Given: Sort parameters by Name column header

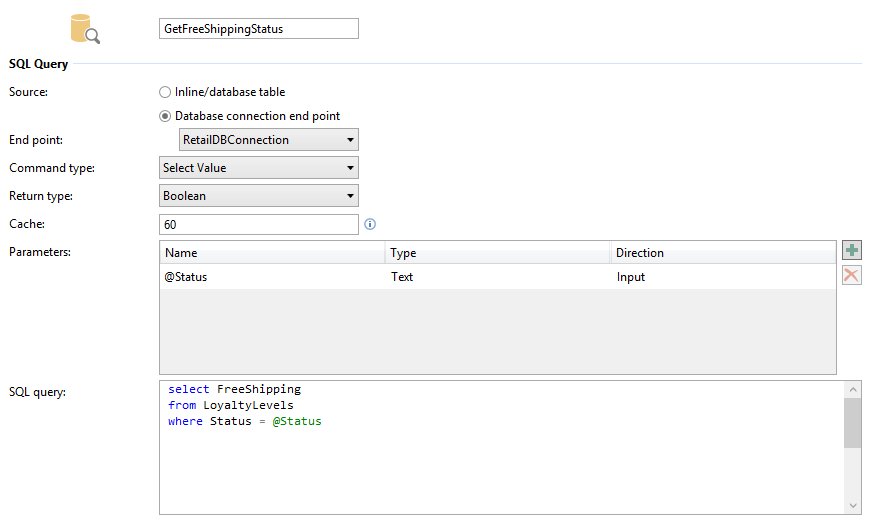Looking at the screenshot, I should pyautogui.click(x=272, y=253).
